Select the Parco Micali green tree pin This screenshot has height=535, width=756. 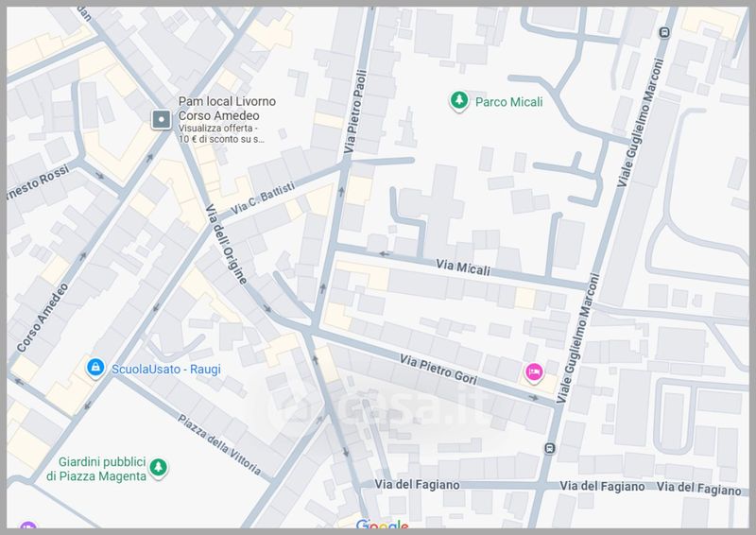click(x=458, y=101)
